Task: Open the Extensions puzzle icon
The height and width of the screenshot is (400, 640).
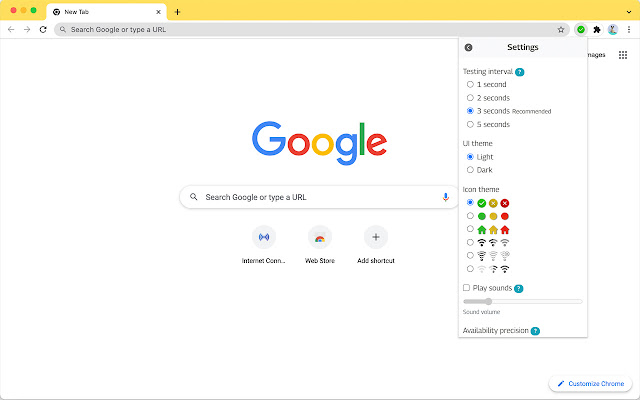Action: [597, 29]
